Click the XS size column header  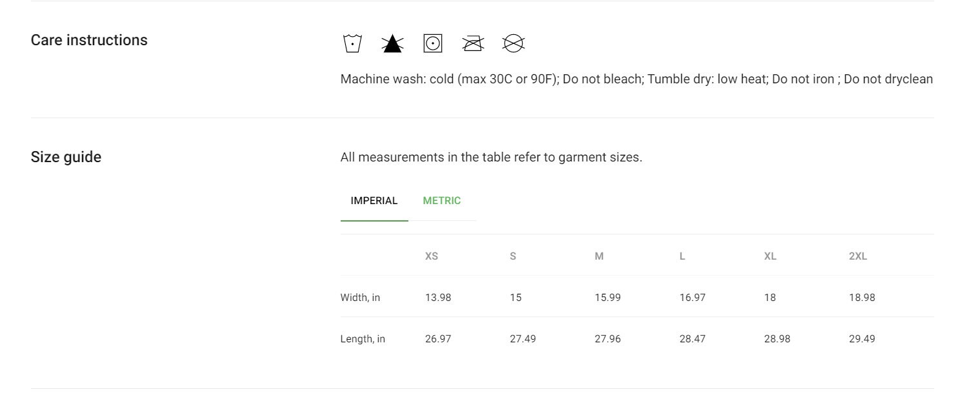point(432,256)
